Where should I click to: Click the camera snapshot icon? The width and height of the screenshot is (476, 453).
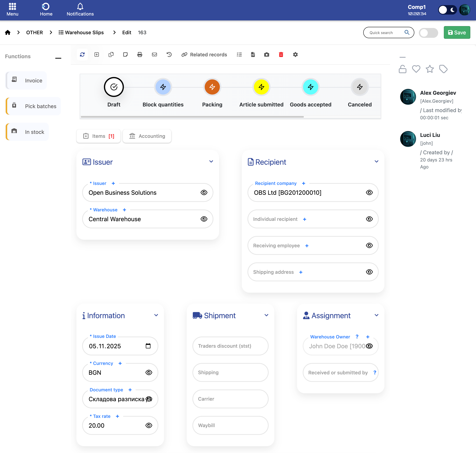(x=267, y=55)
